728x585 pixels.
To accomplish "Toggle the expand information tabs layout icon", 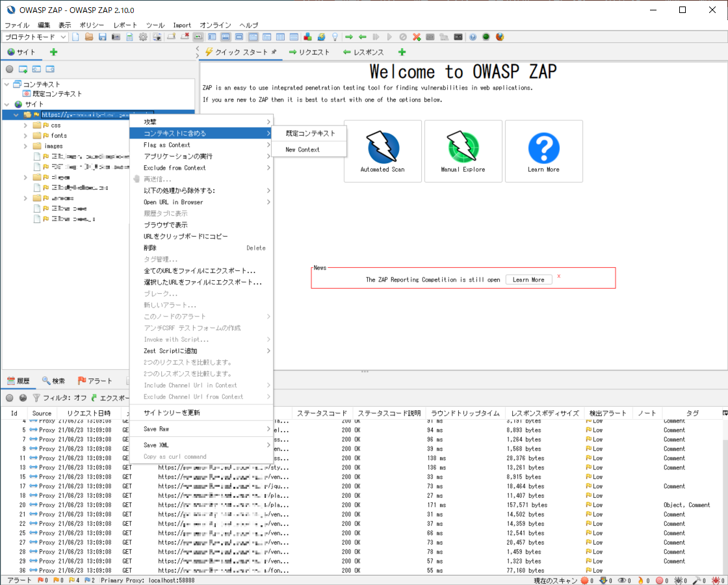I will [225, 36].
